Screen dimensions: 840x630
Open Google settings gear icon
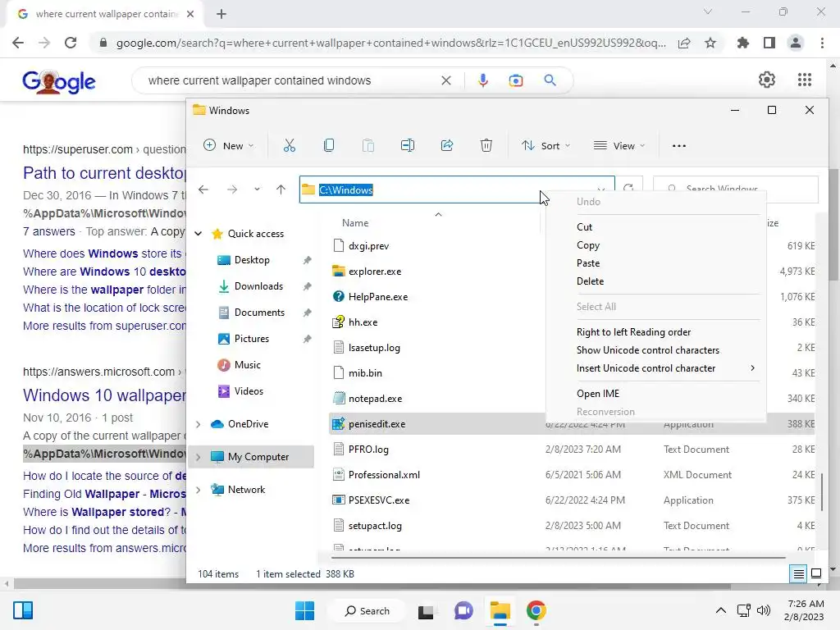pos(767,80)
